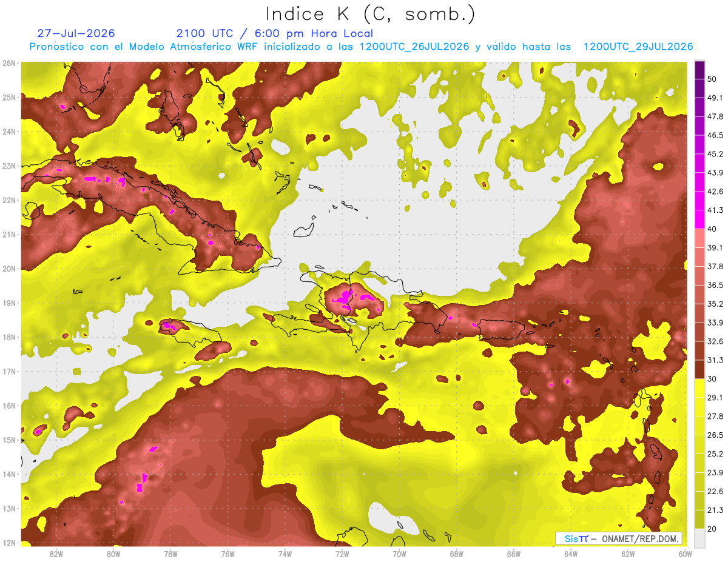Click the "49.1" value on the color scale

click(x=715, y=98)
